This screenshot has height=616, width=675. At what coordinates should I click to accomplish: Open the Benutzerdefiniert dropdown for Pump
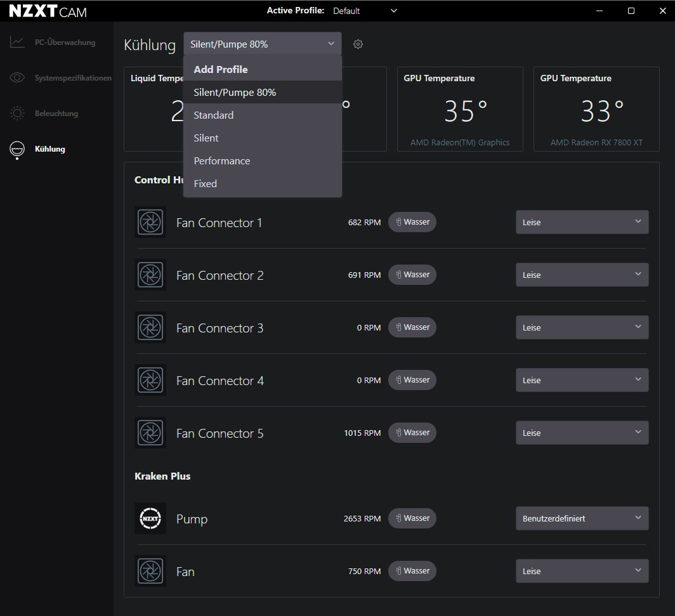(x=582, y=518)
